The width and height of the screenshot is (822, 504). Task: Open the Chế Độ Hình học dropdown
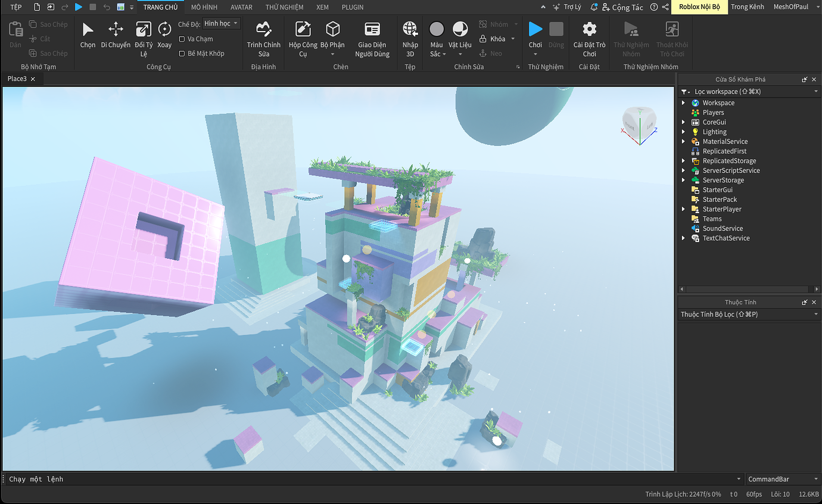tap(221, 23)
